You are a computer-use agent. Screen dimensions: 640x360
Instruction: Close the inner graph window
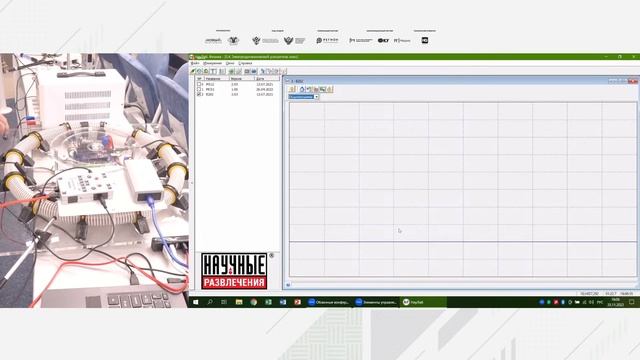coord(633,81)
